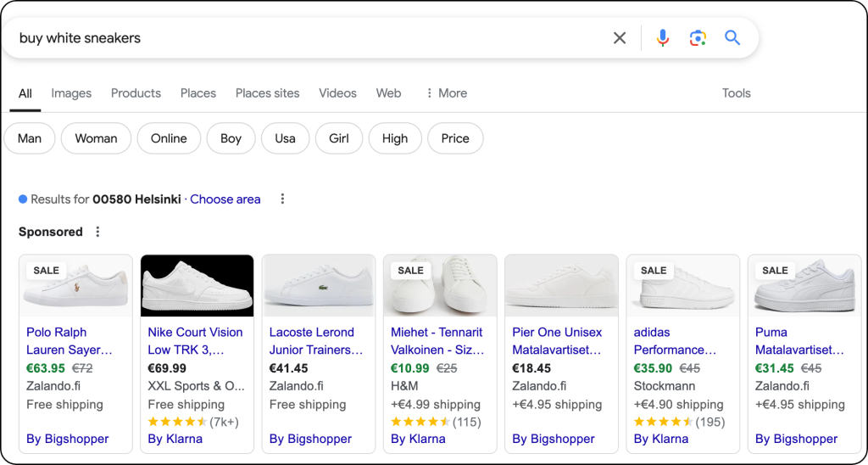Open the three-dot menu beside Sponsored

coord(97,232)
